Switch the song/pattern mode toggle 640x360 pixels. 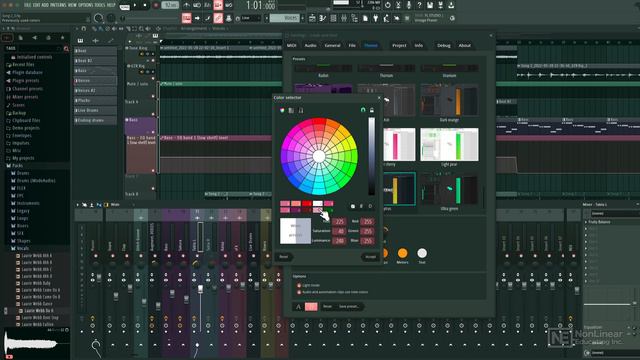[125, 6]
